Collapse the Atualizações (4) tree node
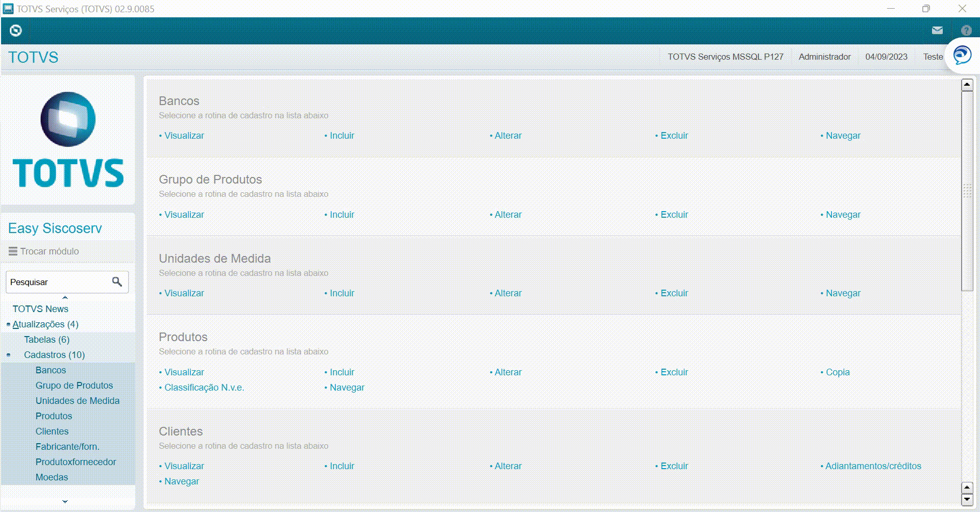 (7, 324)
